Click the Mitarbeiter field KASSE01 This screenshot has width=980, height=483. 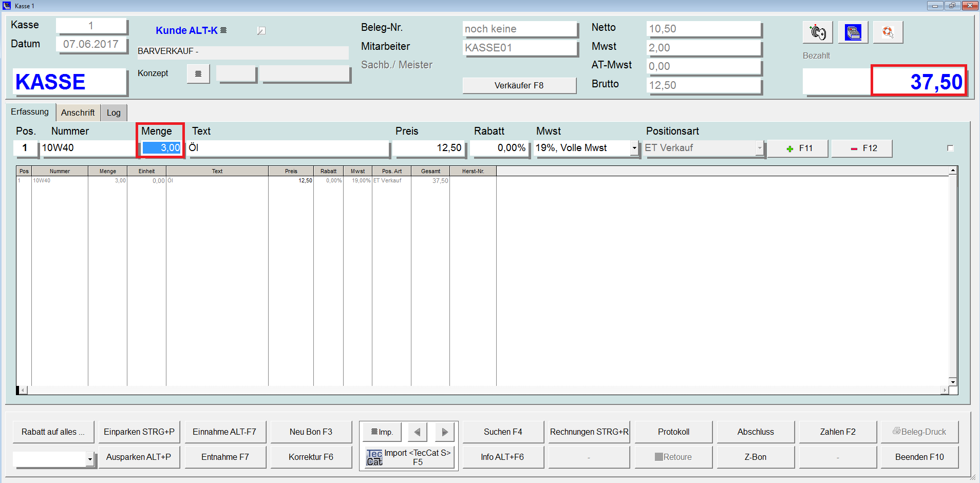(520, 48)
